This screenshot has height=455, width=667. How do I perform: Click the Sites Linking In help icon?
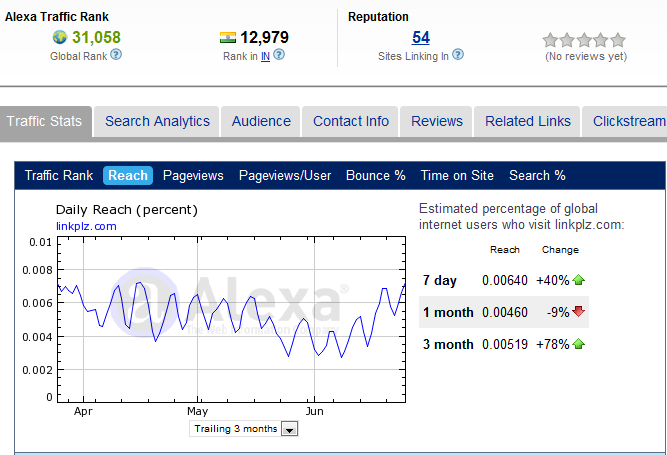pyautogui.click(x=458, y=55)
